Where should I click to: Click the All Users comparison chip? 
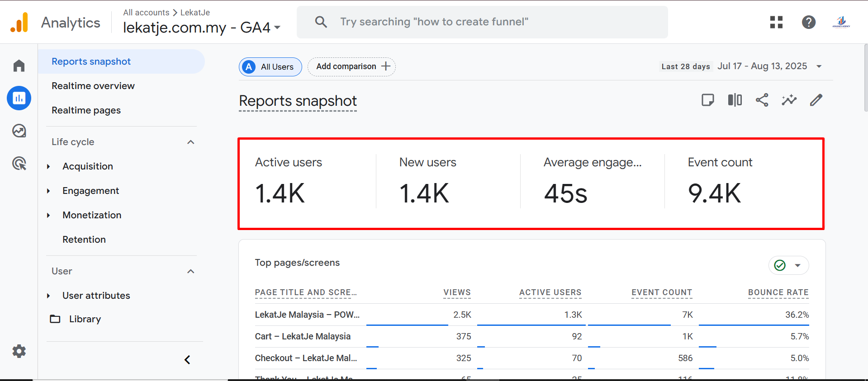coord(270,67)
